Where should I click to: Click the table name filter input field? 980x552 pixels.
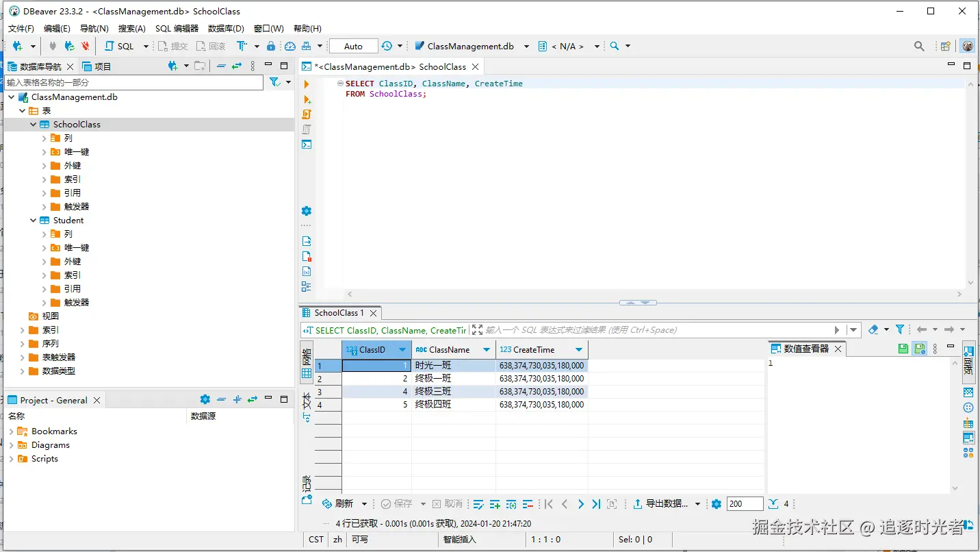point(133,82)
